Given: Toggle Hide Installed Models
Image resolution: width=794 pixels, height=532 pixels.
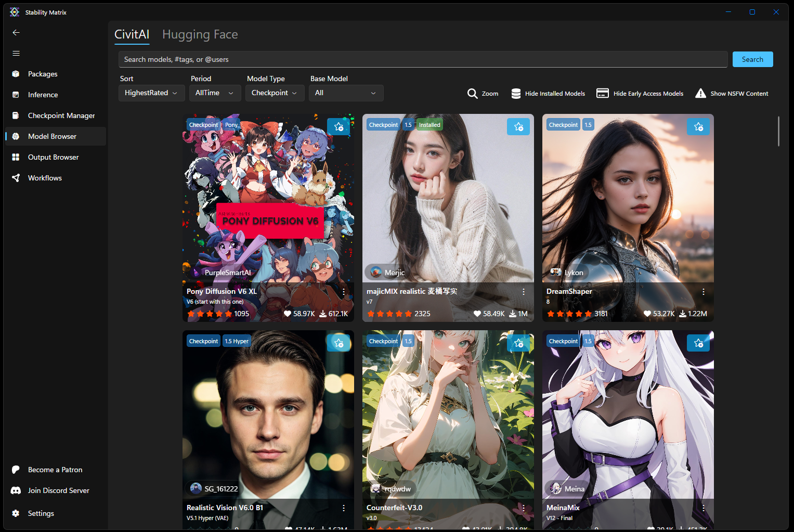Looking at the screenshot, I should click(548, 94).
